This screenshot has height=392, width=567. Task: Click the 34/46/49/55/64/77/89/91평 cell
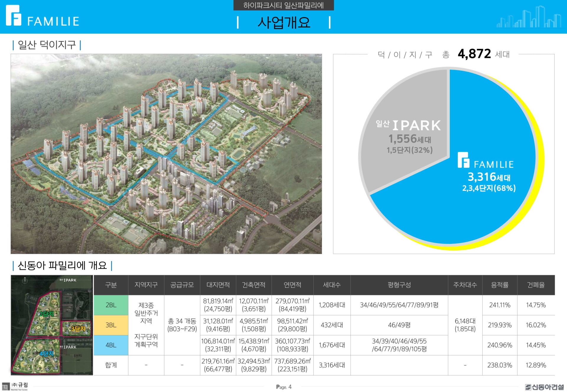click(399, 305)
